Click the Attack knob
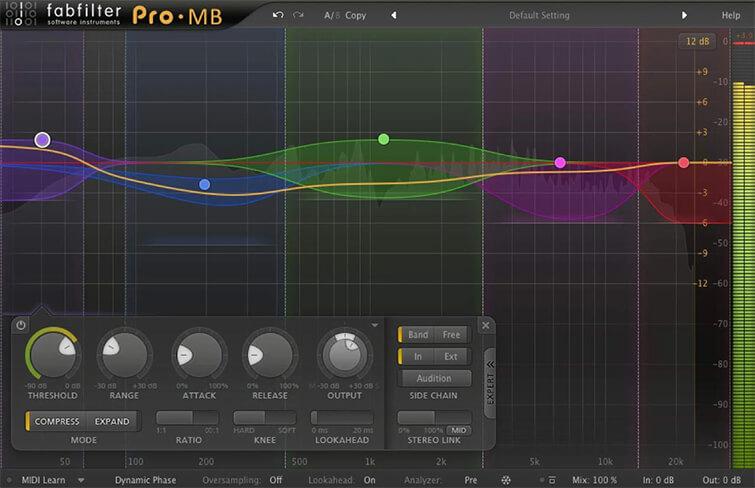 pyautogui.click(x=199, y=355)
